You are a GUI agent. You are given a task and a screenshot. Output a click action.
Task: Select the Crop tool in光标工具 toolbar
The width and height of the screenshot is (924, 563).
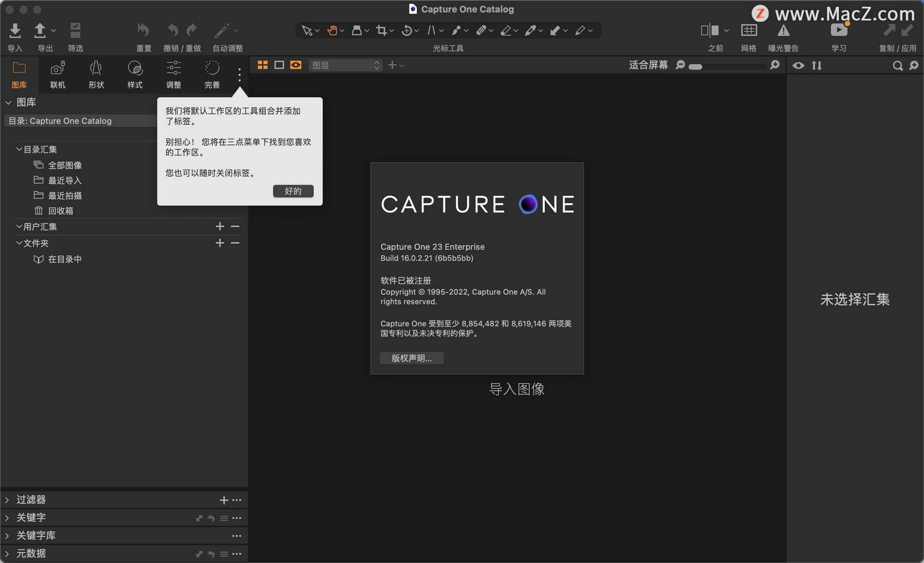(382, 30)
